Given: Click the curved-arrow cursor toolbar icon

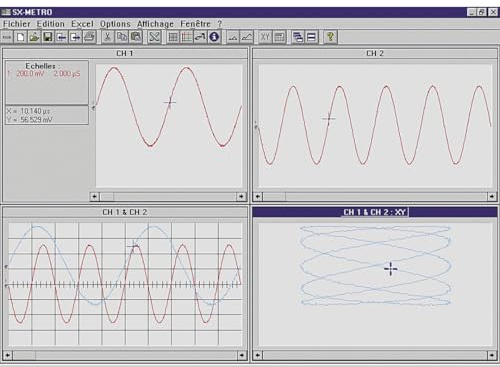Looking at the screenshot, I should pos(200,37).
